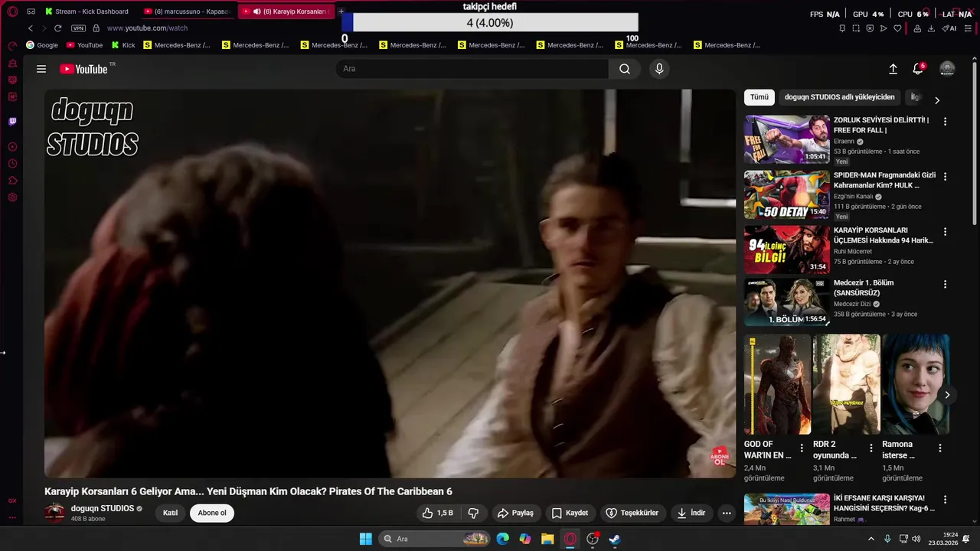Click the Teşekkürler thanks button
Image resolution: width=980 pixels, height=551 pixels.
(632, 513)
